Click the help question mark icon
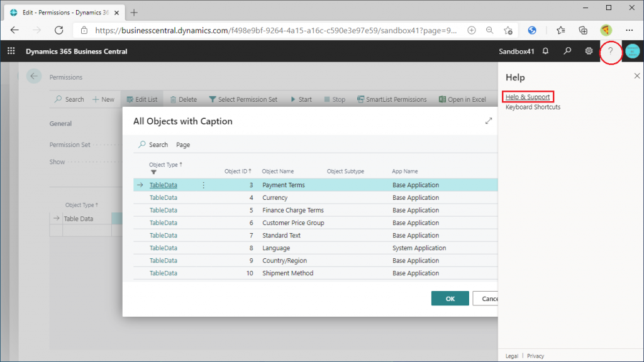The image size is (644, 362). coord(610,52)
